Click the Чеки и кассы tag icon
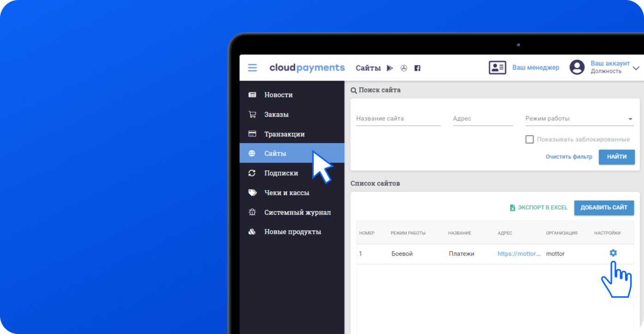Viewport: 644px width, 334px height. pyautogui.click(x=252, y=193)
